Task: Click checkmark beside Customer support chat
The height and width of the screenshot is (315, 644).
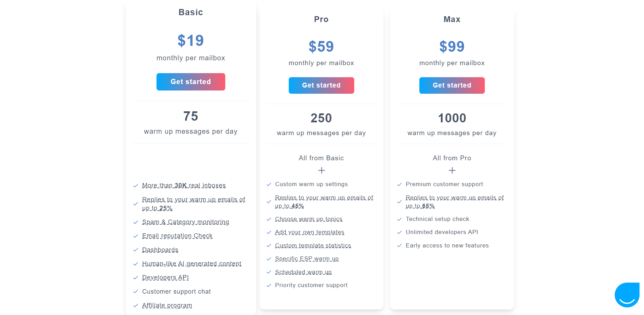Action: 136,292
